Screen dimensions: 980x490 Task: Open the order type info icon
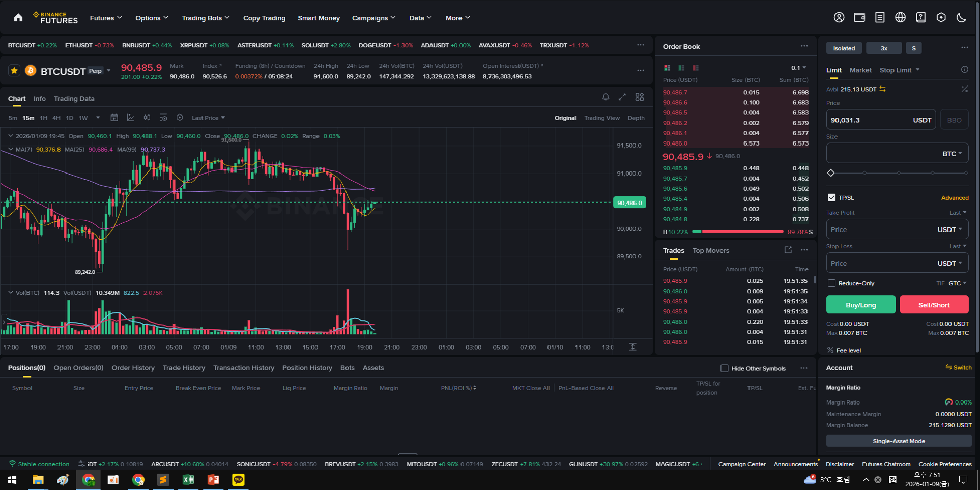point(964,70)
